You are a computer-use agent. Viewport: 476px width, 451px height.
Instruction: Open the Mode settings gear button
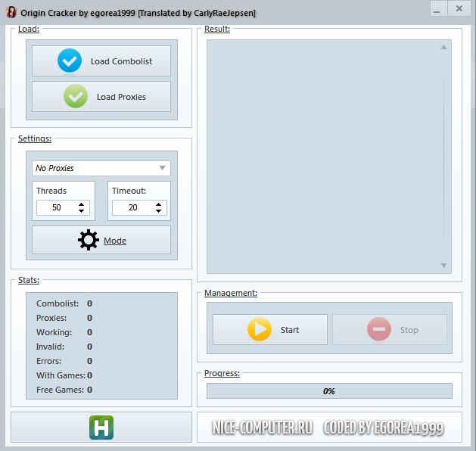point(101,240)
